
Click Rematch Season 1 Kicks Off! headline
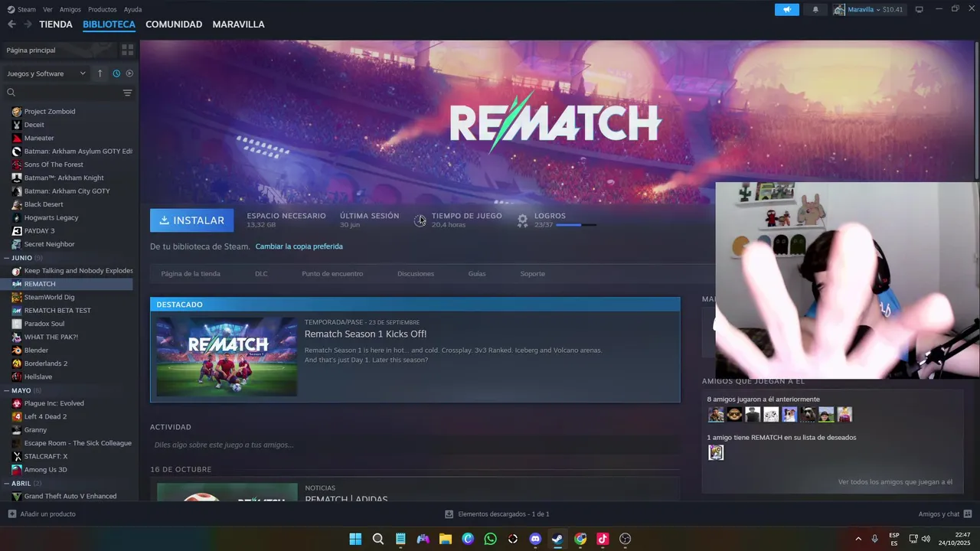(365, 334)
